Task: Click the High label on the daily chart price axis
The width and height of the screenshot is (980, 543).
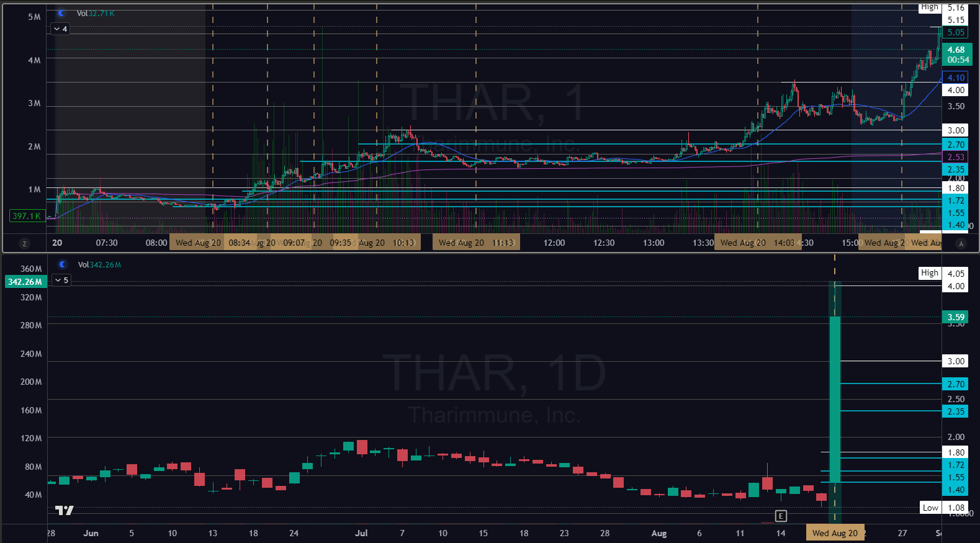Action: pyautogui.click(x=930, y=273)
